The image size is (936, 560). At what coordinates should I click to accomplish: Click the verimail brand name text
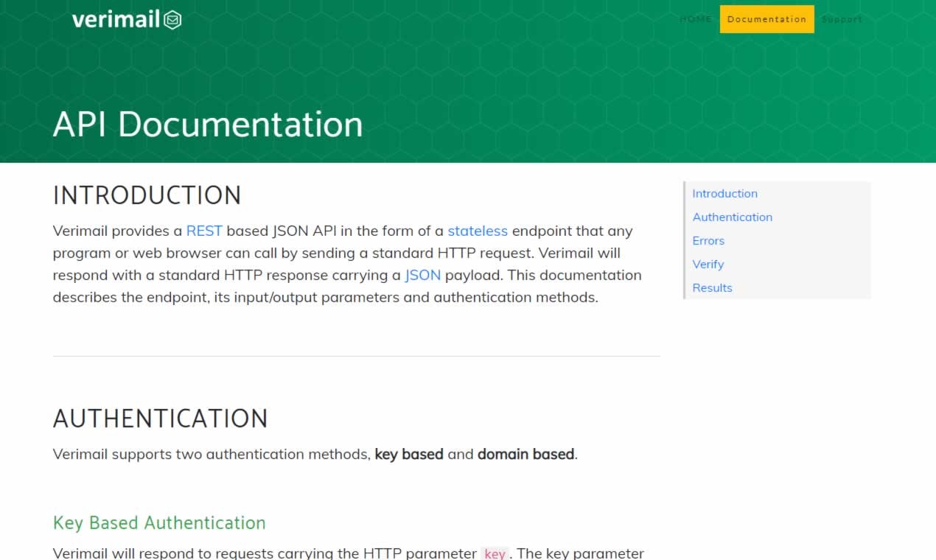pos(116,20)
